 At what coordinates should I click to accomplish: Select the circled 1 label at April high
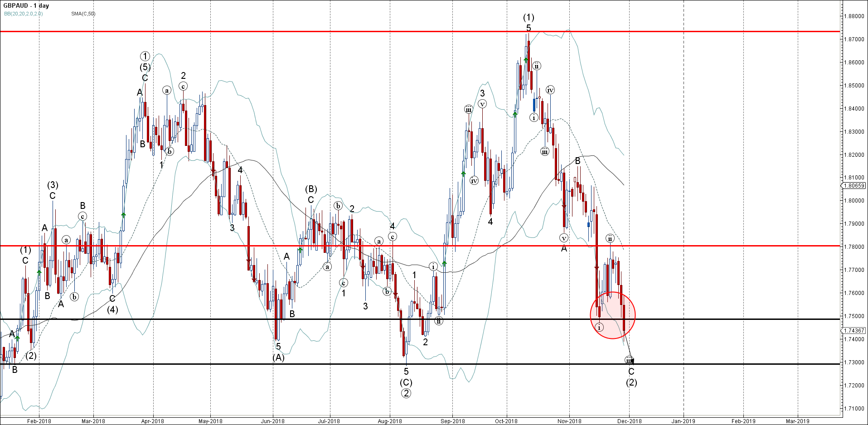[145, 56]
